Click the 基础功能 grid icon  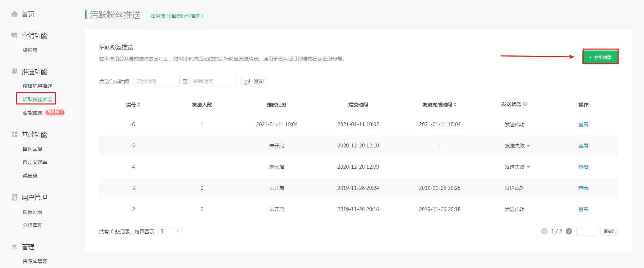pos(14,134)
